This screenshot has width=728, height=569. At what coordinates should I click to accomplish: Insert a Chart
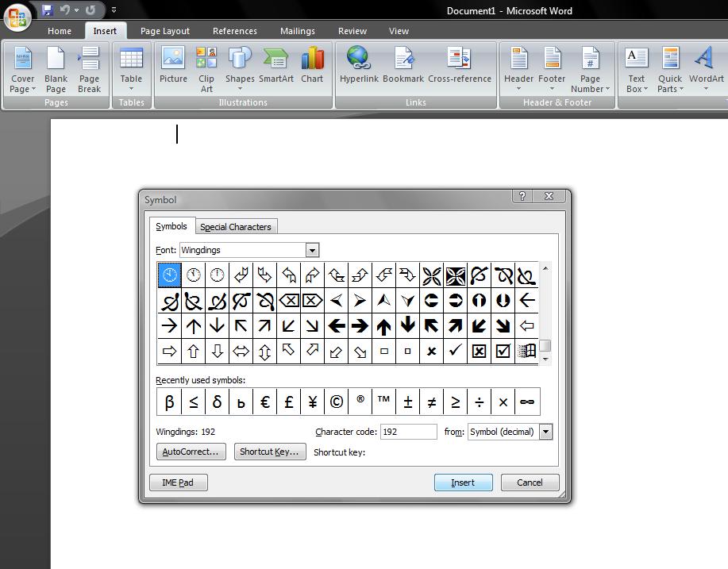tap(312, 65)
